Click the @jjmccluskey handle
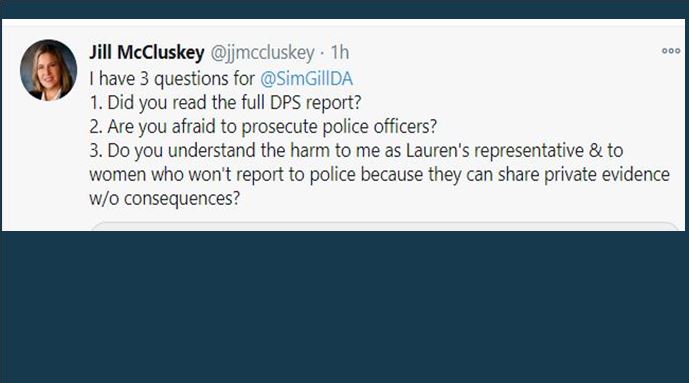The width and height of the screenshot is (691, 383). click(262, 53)
